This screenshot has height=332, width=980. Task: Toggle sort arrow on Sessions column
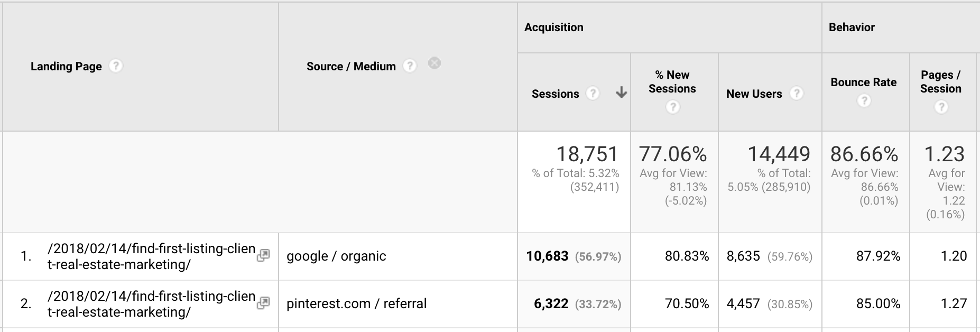coord(622,93)
